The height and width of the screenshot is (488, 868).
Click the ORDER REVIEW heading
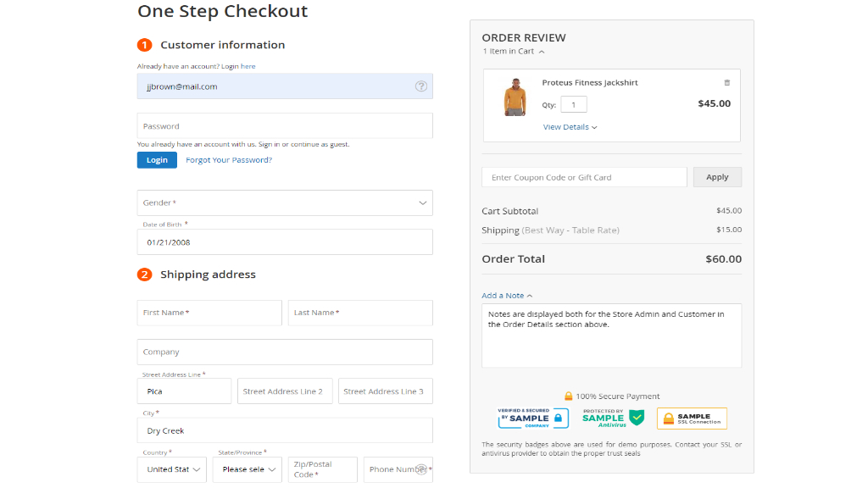click(x=524, y=37)
